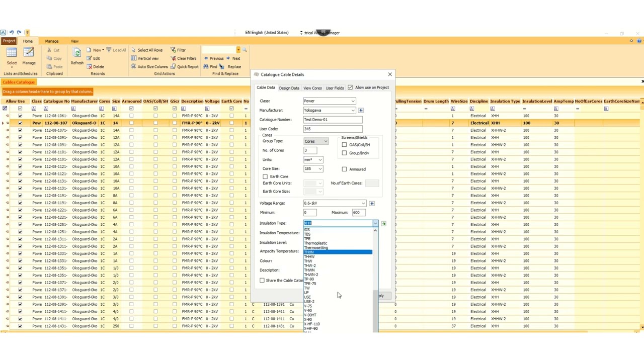The width and height of the screenshot is (644, 362).
Task: Apply the Filter grid action
Action: [178, 50]
